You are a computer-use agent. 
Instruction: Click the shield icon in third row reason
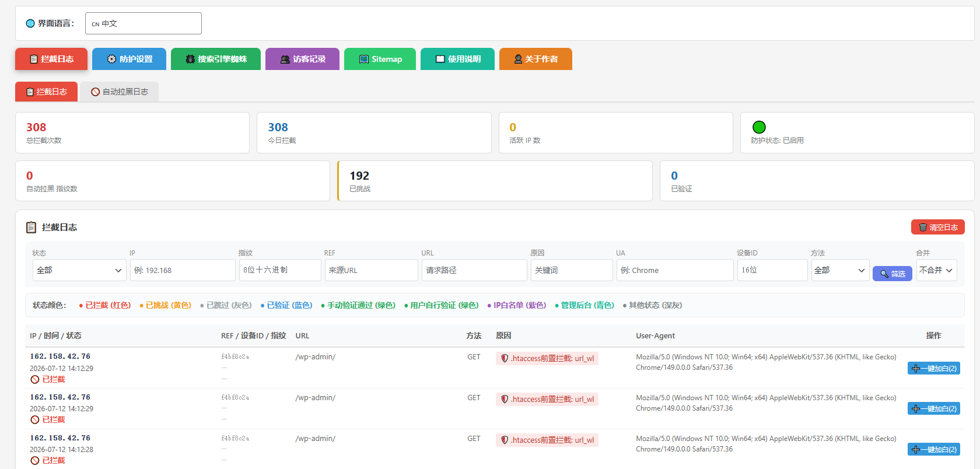coord(505,440)
